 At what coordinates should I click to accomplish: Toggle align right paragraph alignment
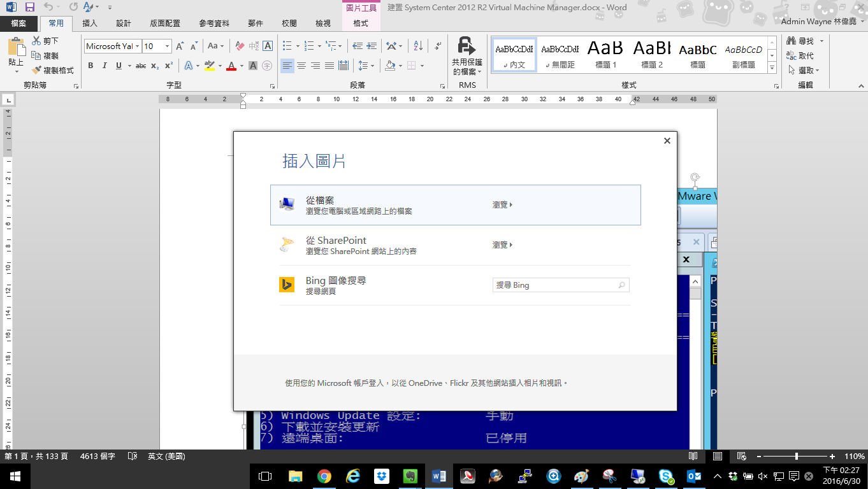315,66
